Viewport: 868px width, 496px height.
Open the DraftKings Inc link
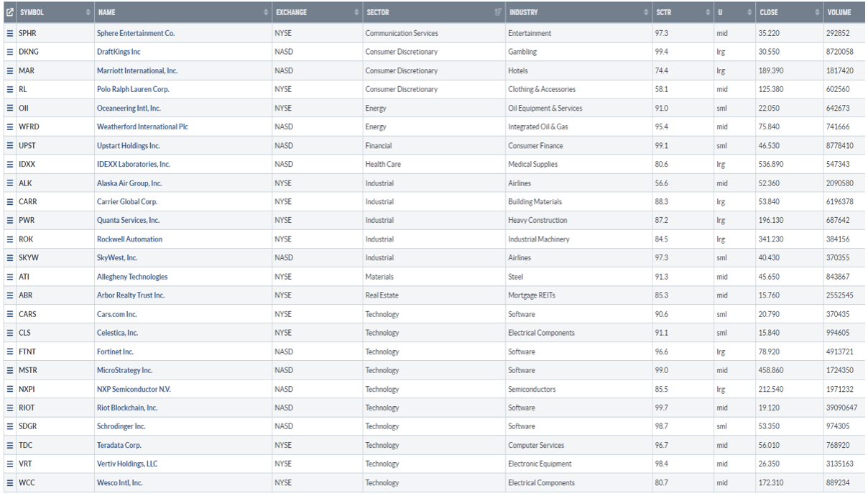(x=119, y=52)
